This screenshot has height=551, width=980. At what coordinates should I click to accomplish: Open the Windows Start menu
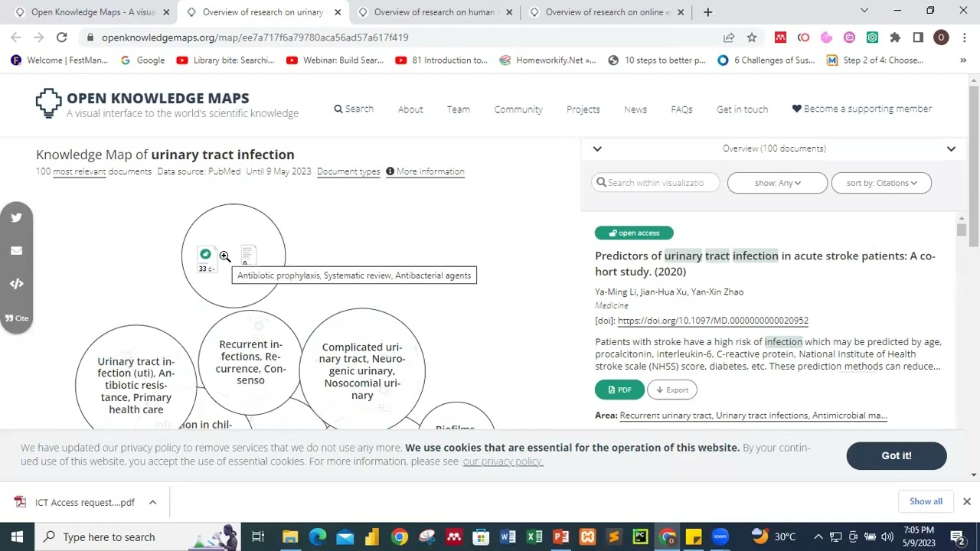(17, 536)
